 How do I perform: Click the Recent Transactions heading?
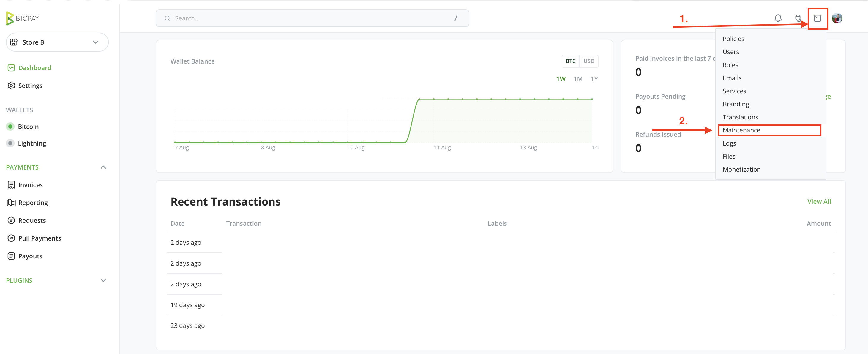[225, 201]
